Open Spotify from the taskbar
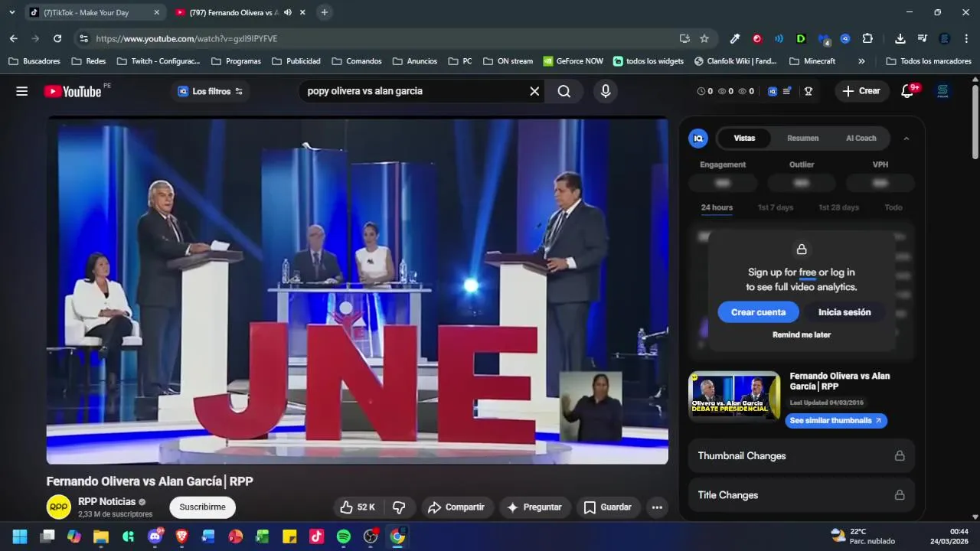Screen dimensions: 980x551 (344, 536)
